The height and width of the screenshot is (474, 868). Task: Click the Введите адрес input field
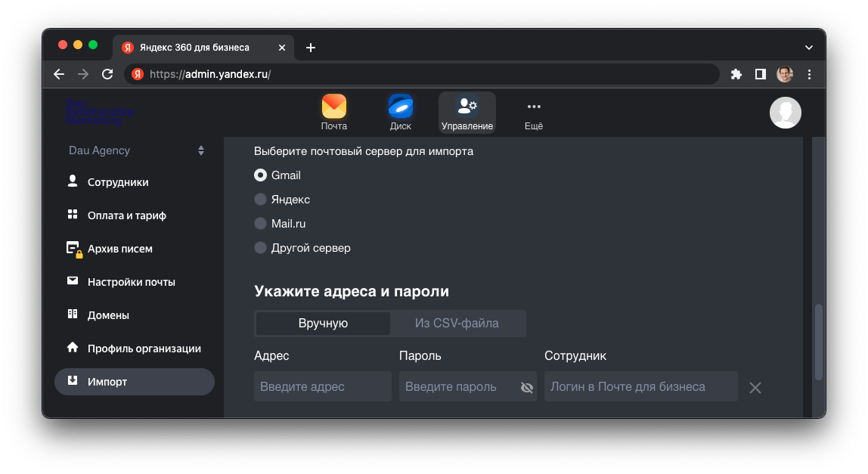[x=323, y=386]
